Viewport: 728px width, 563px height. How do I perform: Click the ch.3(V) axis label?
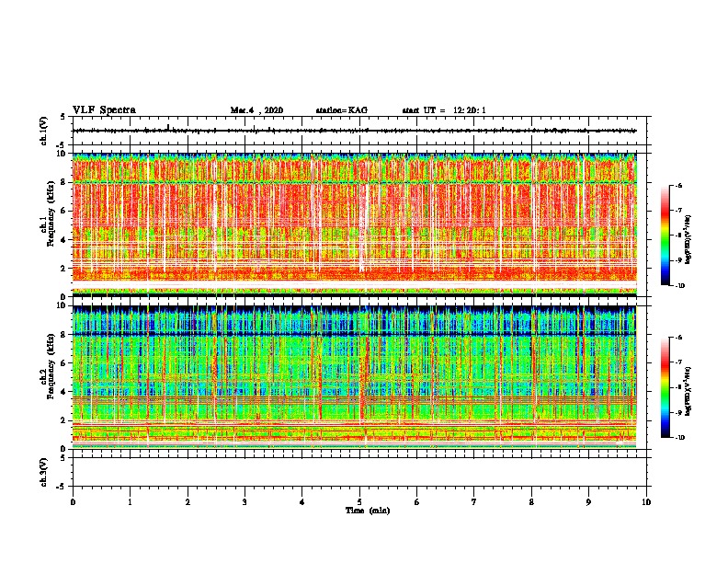[43, 472]
